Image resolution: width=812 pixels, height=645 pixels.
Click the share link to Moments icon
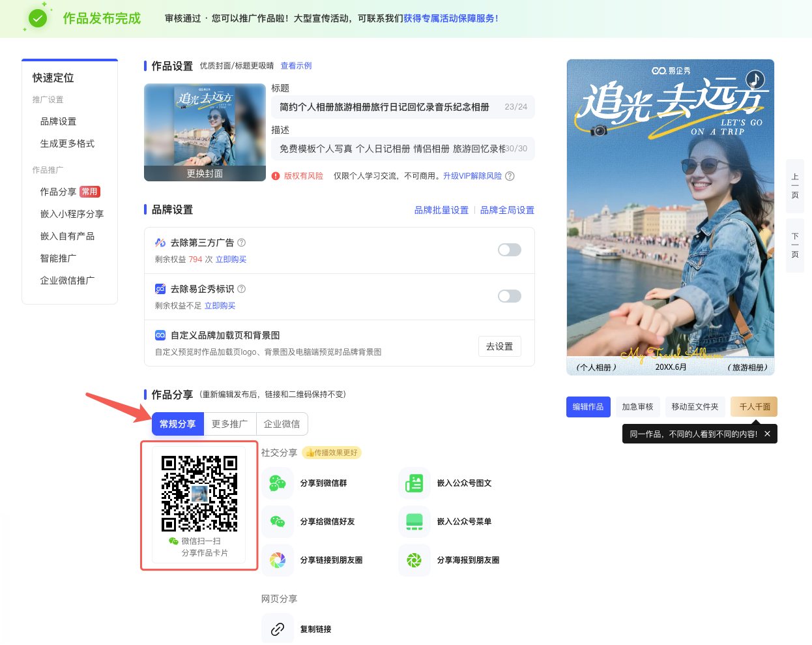[x=278, y=560]
